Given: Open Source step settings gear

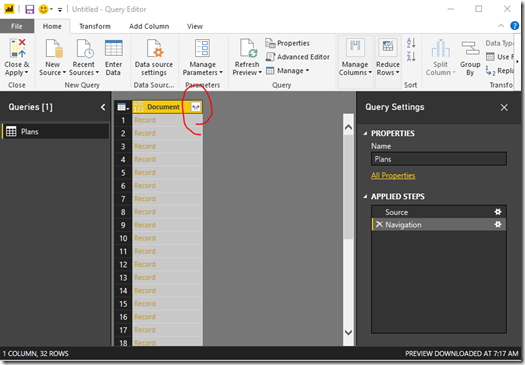Looking at the screenshot, I should [498, 212].
